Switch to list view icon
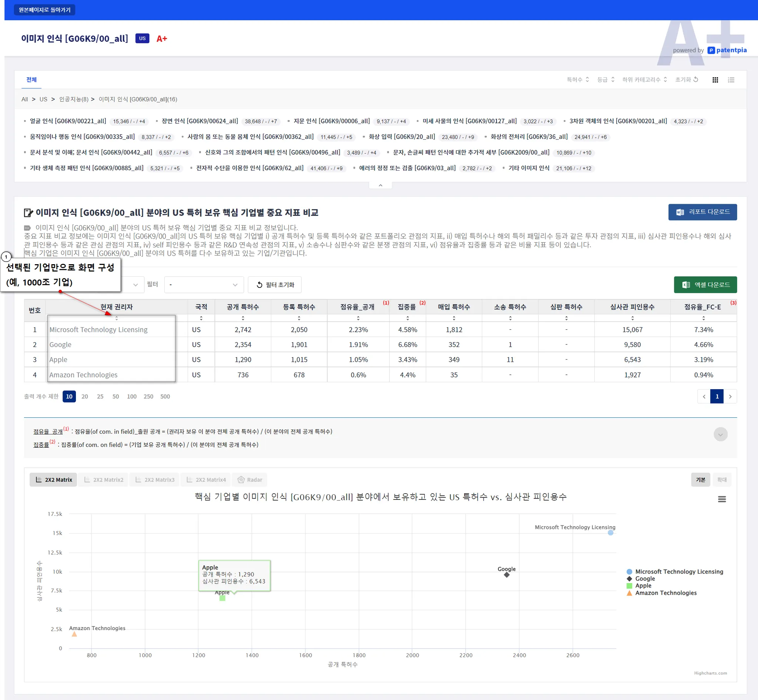This screenshot has width=758, height=700. click(x=731, y=80)
